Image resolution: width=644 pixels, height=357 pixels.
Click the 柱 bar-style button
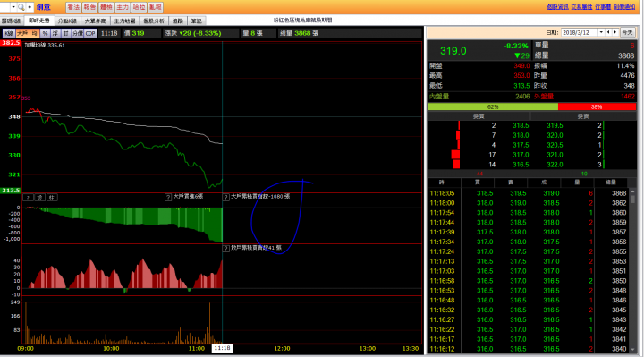pos(52,198)
